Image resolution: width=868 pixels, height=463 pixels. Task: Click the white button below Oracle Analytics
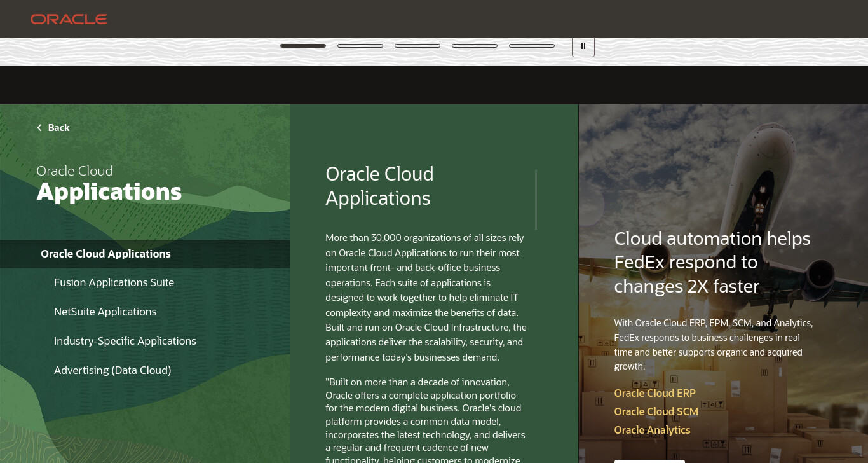pyautogui.click(x=649, y=461)
